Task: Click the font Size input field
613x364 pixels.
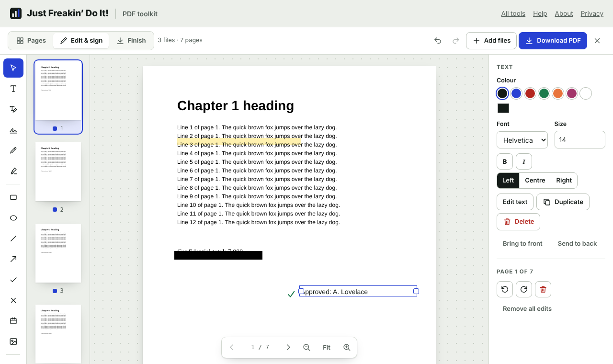Action: 580,140
